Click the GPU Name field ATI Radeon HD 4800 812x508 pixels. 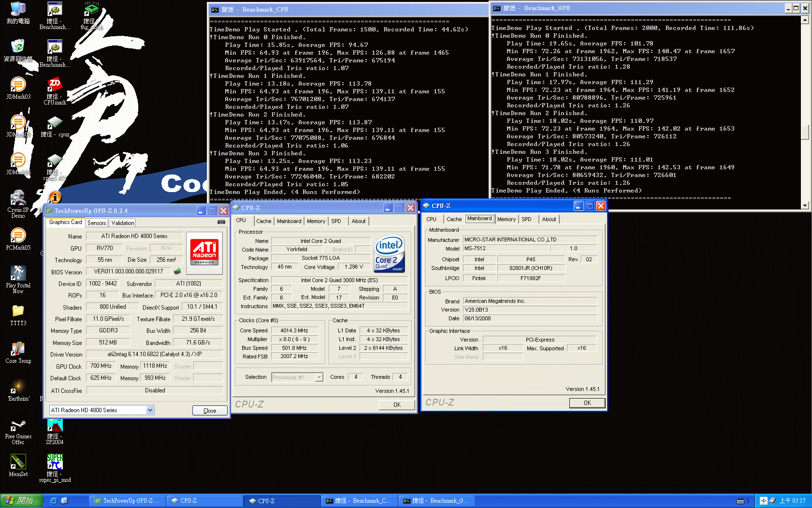click(134, 236)
